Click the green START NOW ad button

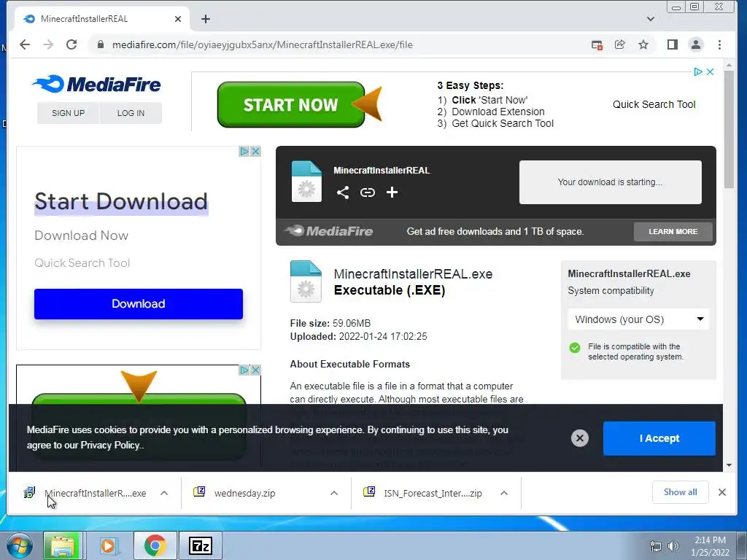click(291, 105)
